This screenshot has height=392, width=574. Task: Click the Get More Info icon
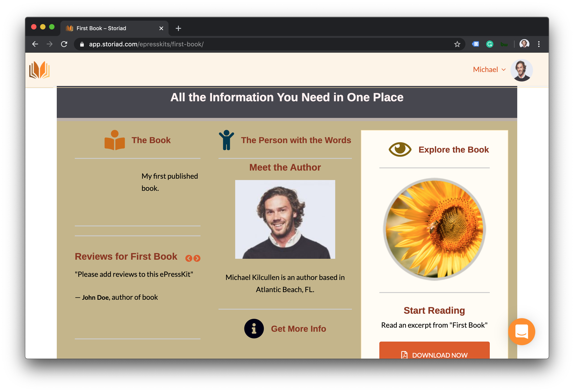click(x=254, y=329)
